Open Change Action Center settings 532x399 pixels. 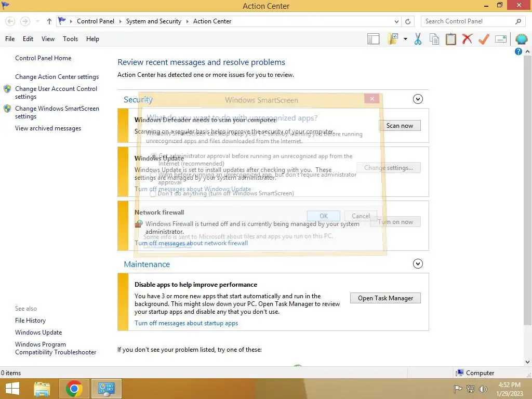(57, 77)
